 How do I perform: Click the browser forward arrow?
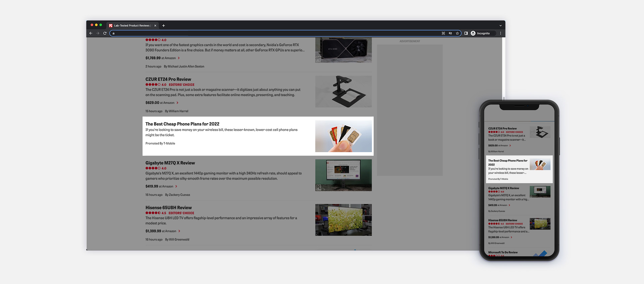pyautogui.click(x=98, y=33)
